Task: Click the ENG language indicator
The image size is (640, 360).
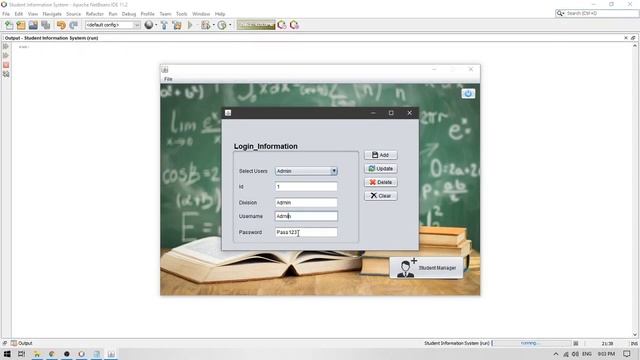Action: tap(587, 354)
